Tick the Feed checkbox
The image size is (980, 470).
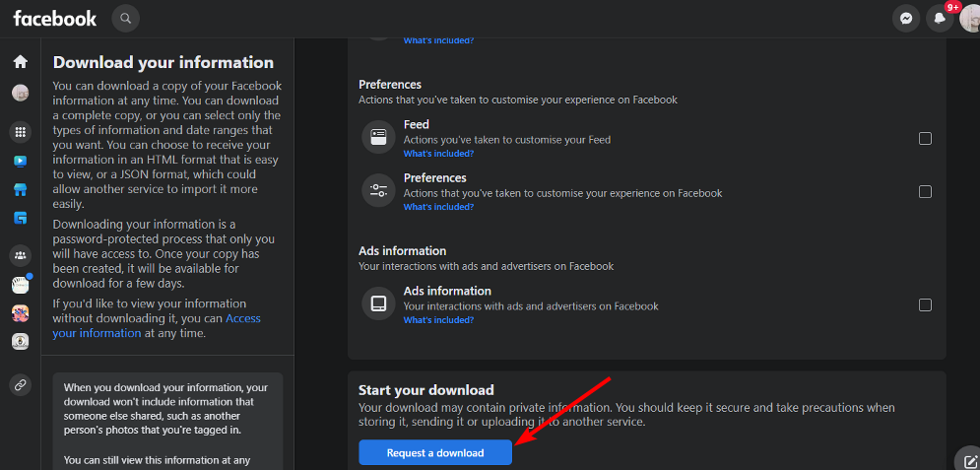click(925, 138)
